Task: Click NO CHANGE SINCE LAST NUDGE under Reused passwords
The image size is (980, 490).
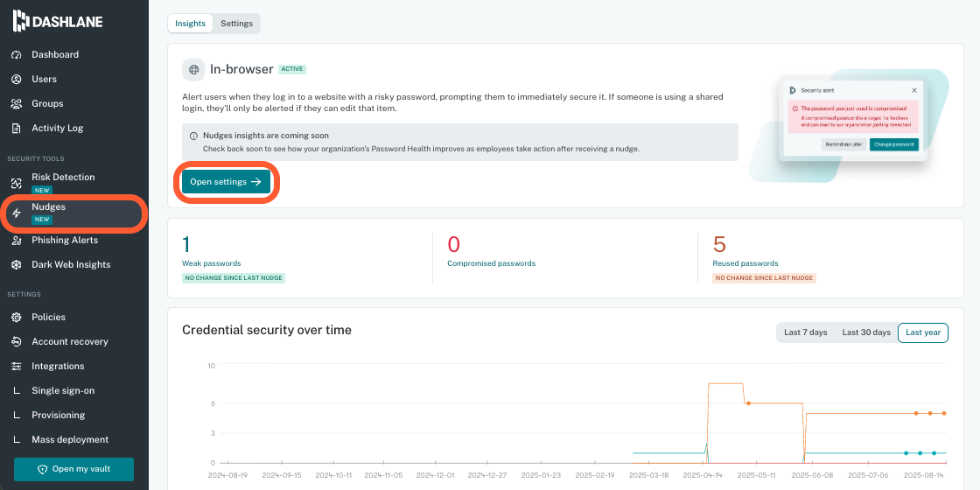Action: (765, 278)
